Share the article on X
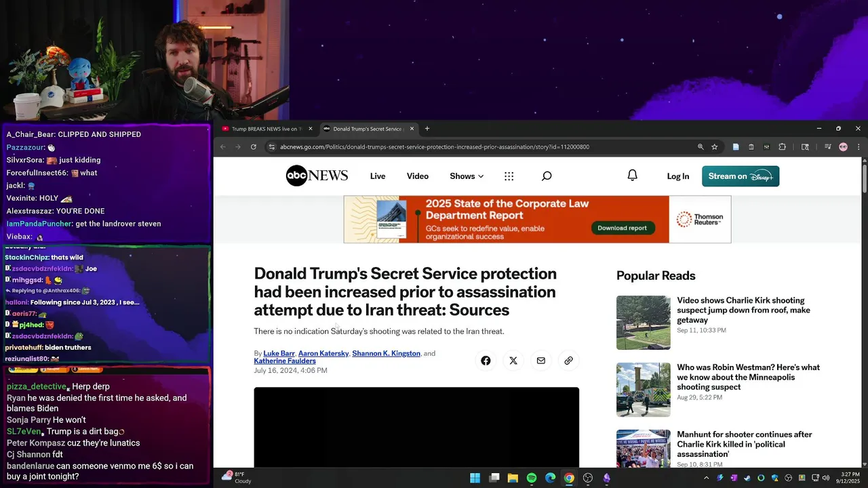This screenshot has width=868, height=488. tap(513, 361)
